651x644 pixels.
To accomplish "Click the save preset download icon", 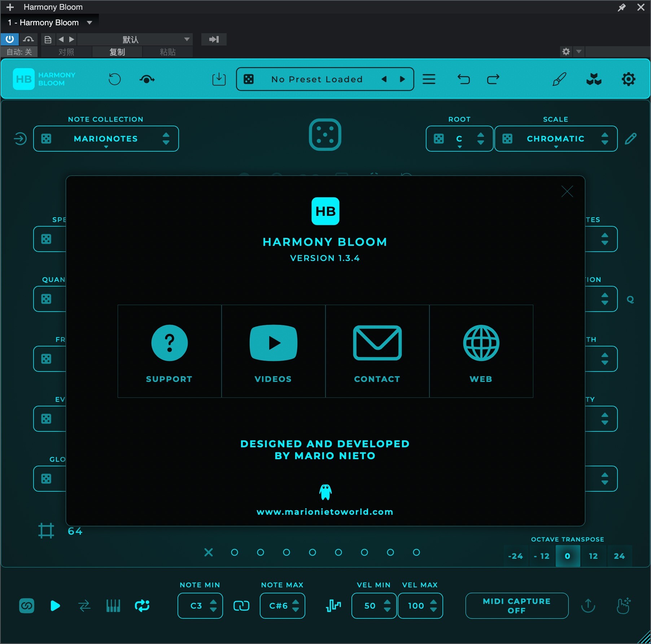I will (x=219, y=79).
